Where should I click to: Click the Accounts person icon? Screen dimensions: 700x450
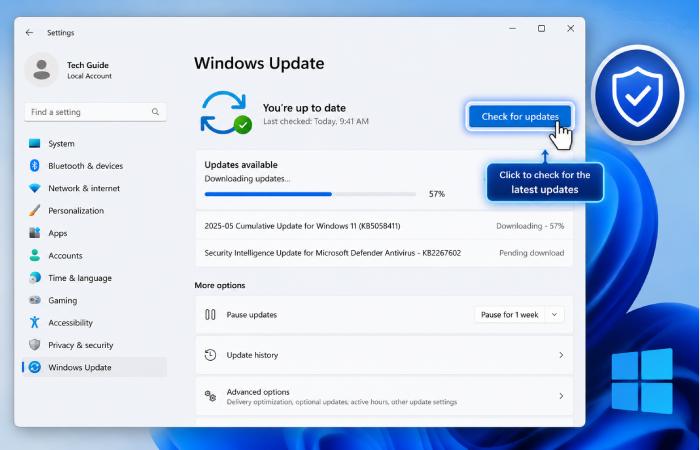click(x=34, y=255)
